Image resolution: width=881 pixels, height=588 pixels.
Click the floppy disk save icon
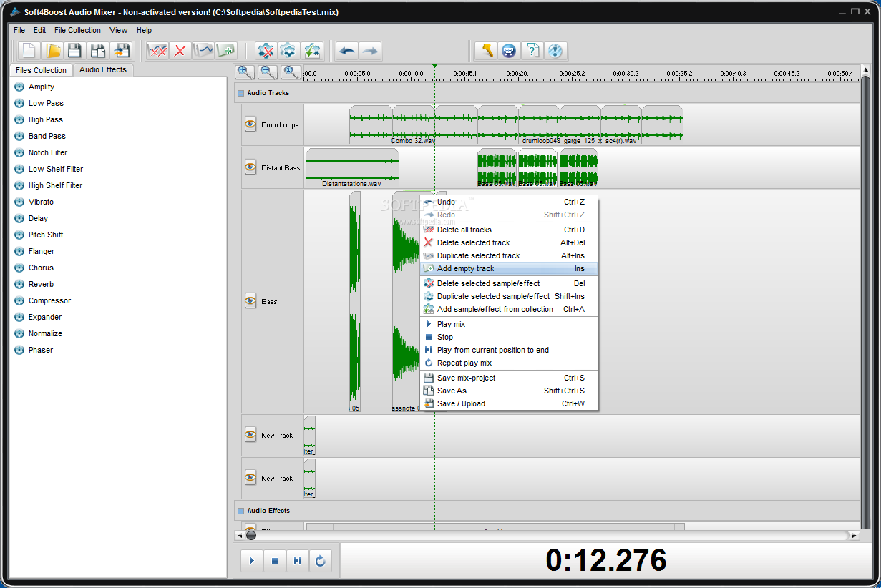click(74, 51)
